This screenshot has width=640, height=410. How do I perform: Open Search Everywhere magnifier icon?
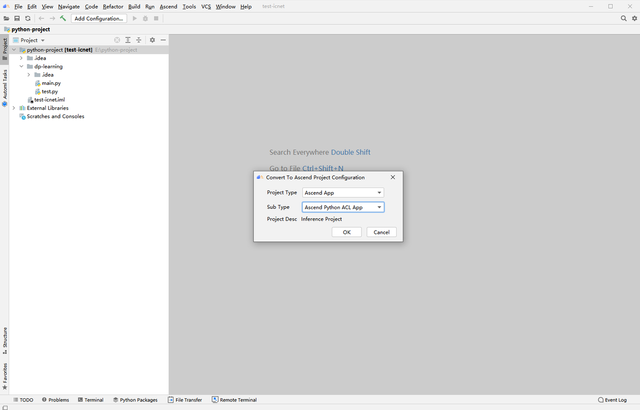pos(623,18)
